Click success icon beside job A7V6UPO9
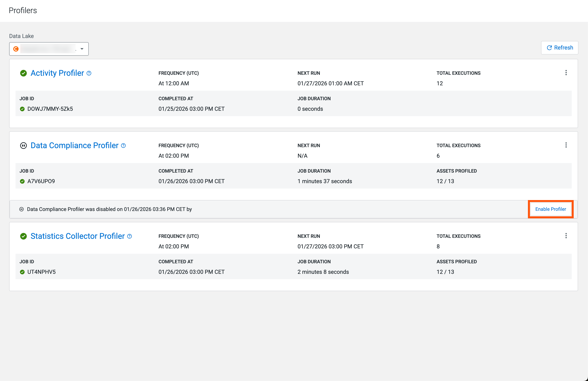This screenshot has height=381, width=588. click(x=22, y=181)
